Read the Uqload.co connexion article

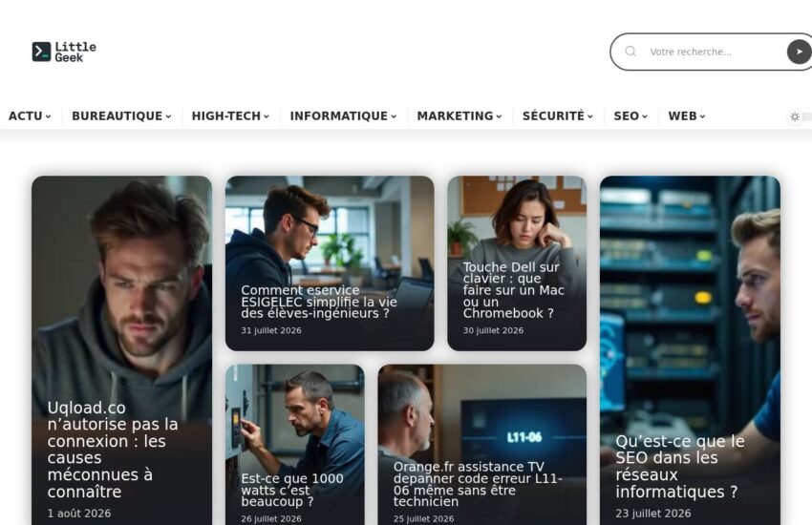click(x=113, y=449)
